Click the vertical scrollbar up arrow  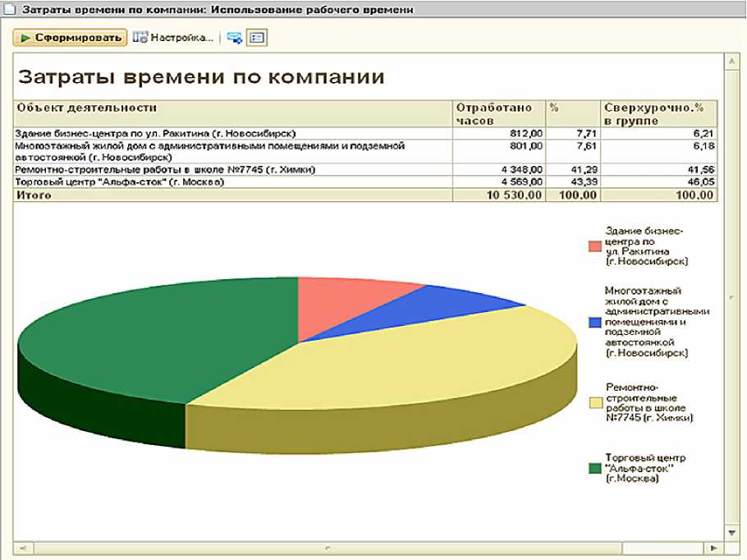pyautogui.click(x=731, y=62)
